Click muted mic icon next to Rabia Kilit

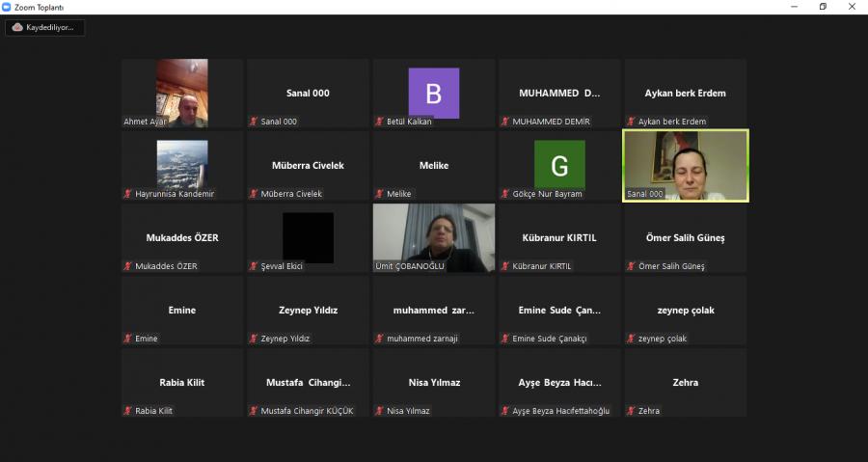click(x=127, y=411)
